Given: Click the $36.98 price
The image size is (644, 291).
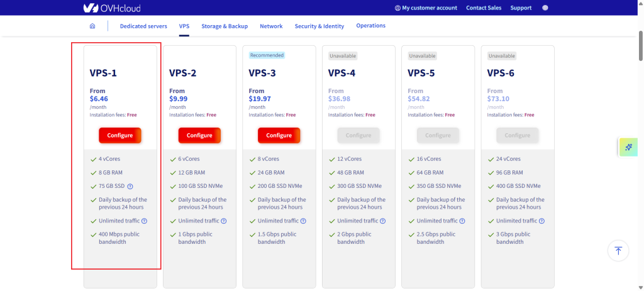Looking at the screenshot, I should [339, 99].
